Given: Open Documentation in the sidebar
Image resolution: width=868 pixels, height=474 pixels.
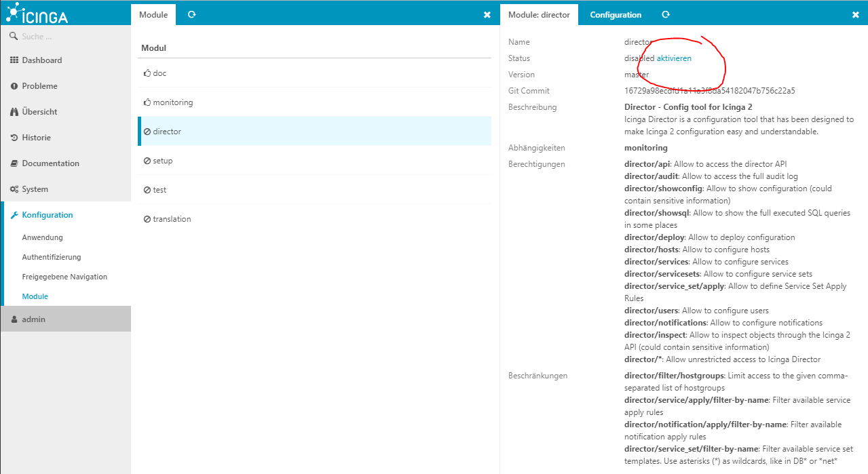Looking at the screenshot, I should tap(50, 163).
